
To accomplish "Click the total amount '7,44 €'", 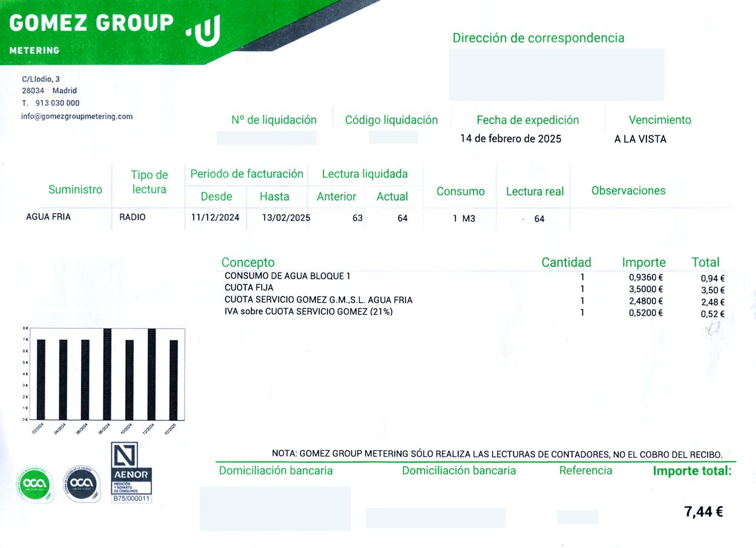I will [x=703, y=512].
